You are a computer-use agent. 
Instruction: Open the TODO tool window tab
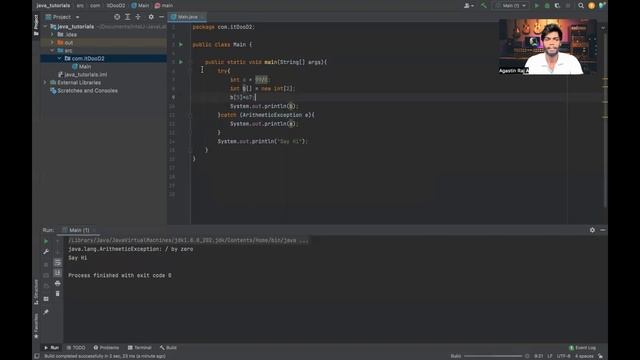coord(76,348)
